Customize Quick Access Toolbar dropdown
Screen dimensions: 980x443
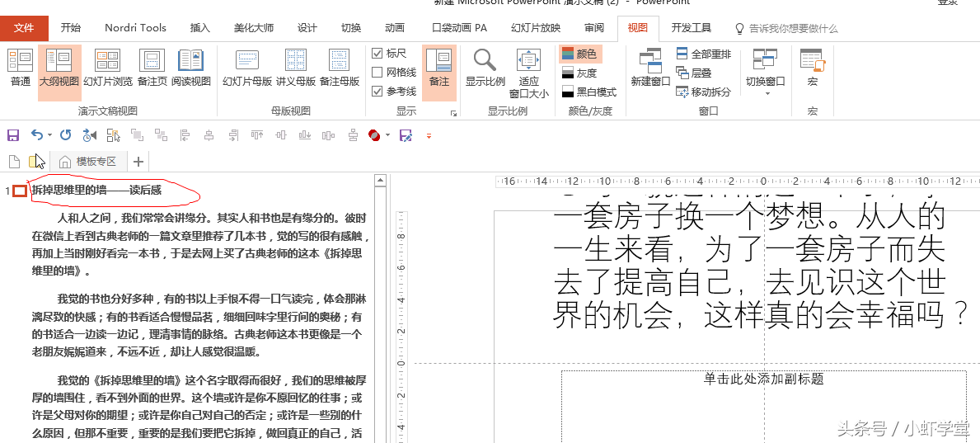click(x=429, y=135)
